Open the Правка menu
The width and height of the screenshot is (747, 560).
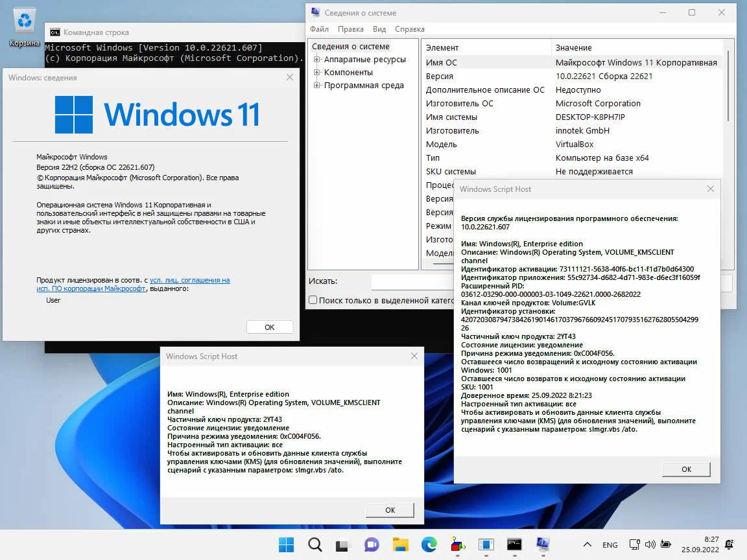[x=351, y=29]
